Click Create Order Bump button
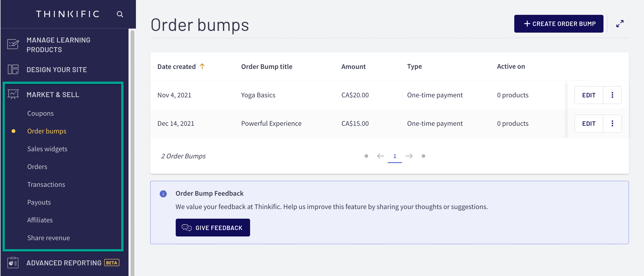This screenshot has height=276, width=644. (x=558, y=24)
